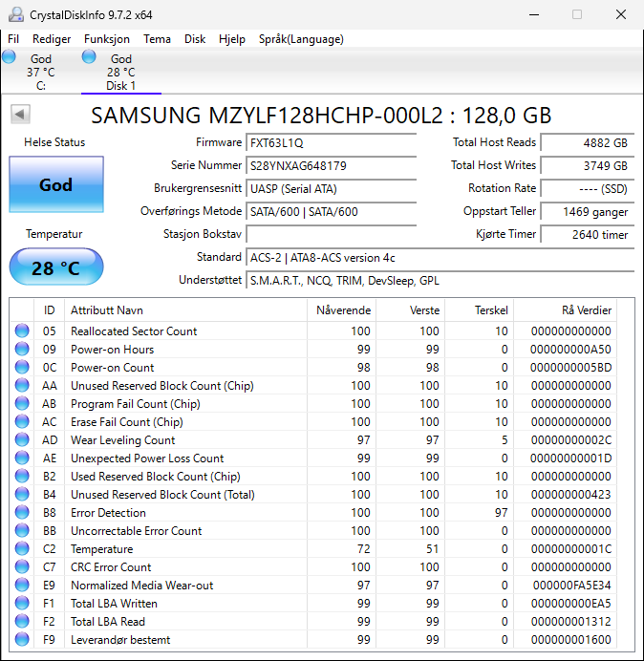The image size is (644, 661).
Task: Click the Total Host Writes value 3749 GB
Action: pos(588,166)
